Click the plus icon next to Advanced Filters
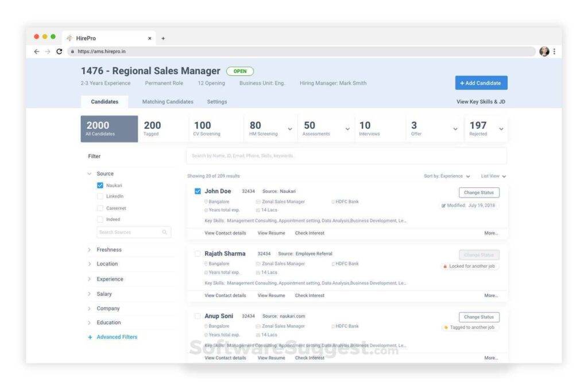The image size is (588, 385). click(x=90, y=337)
